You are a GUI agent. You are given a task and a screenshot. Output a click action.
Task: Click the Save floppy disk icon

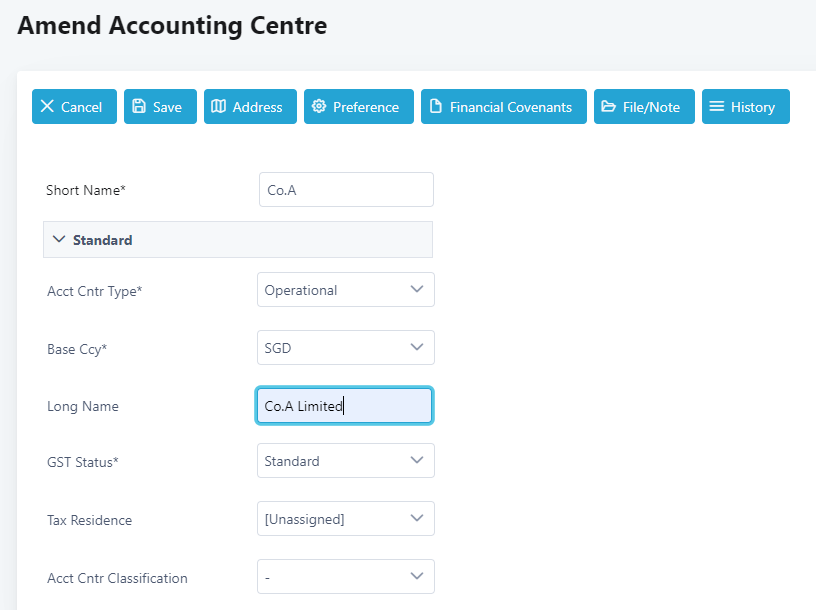tap(139, 107)
